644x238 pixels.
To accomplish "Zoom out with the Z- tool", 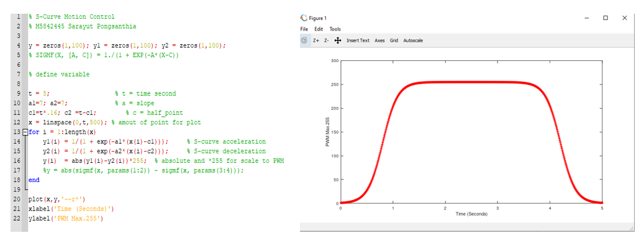I will coord(326,40).
